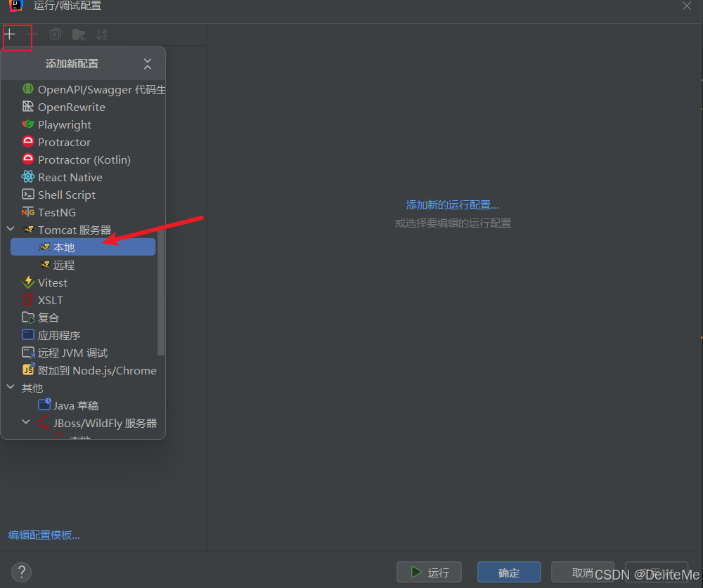
Task: Click the Tomcat 服务器 cat icon
Action: [x=28, y=230]
